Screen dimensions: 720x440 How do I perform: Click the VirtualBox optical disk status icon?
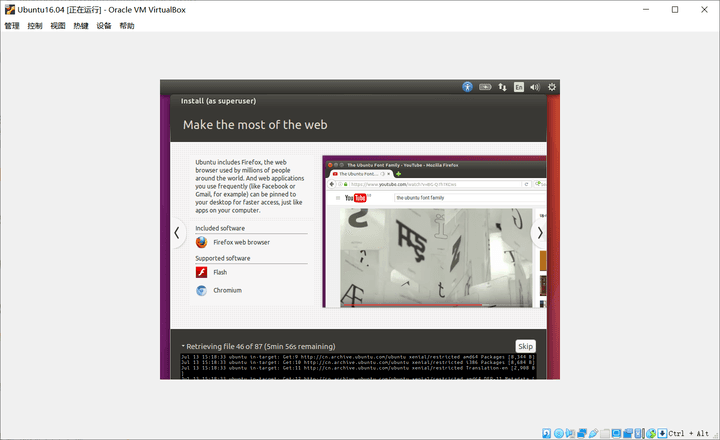pyautogui.click(x=559, y=433)
